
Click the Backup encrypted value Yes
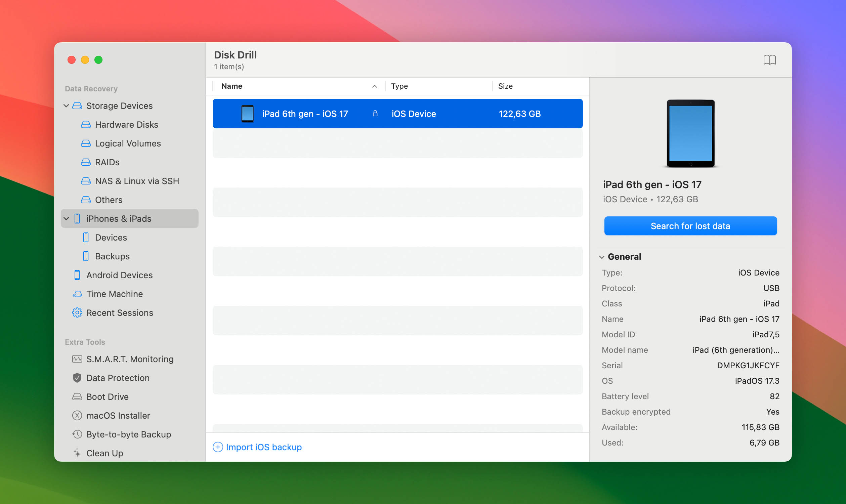(x=773, y=412)
